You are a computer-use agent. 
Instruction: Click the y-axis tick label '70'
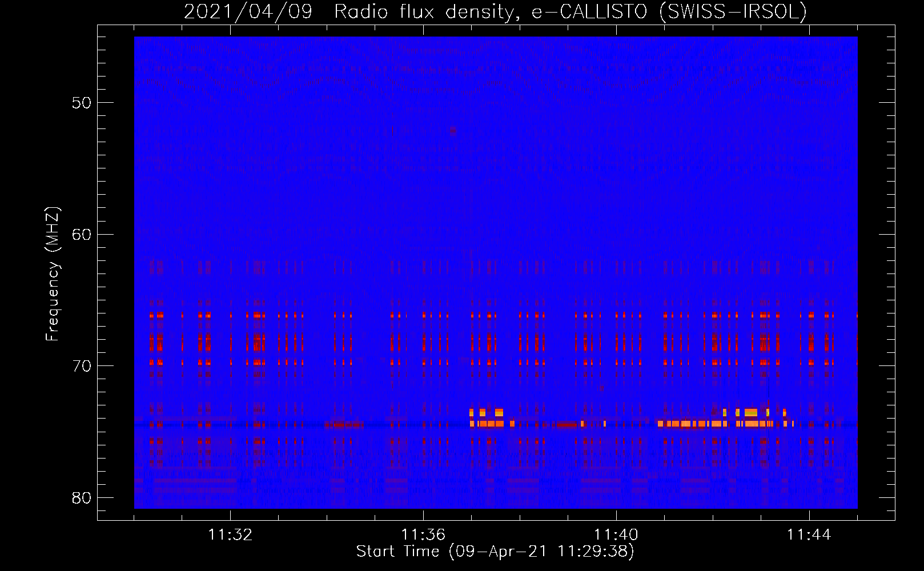pyautogui.click(x=82, y=365)
